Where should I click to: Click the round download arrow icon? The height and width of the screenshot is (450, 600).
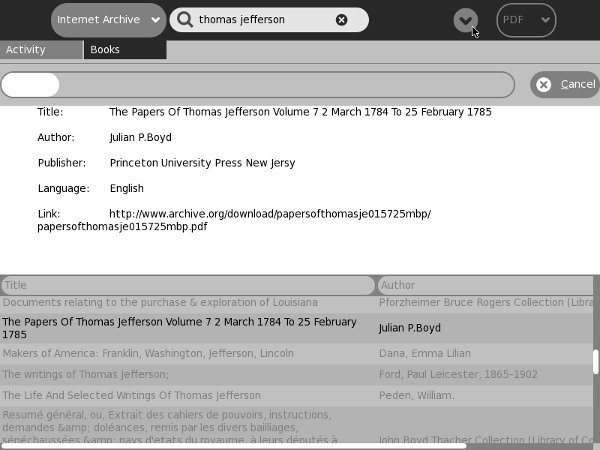(465, 20)
